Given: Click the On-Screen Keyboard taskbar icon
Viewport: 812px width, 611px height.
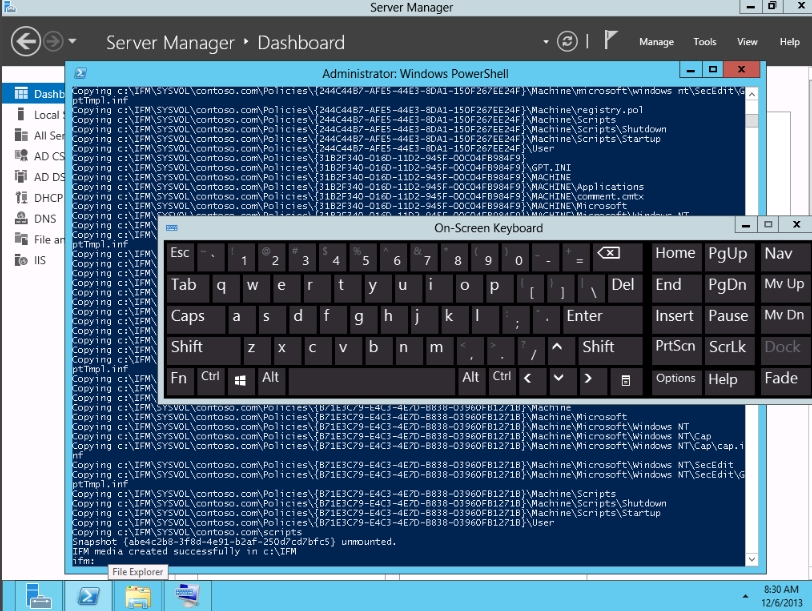Looking at the screenshot, I should [x=189, y=595].
